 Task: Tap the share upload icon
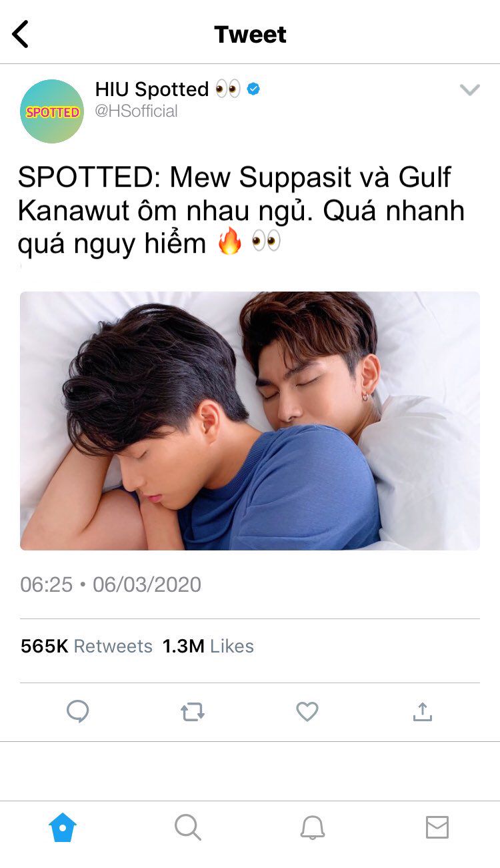(422, 712)
